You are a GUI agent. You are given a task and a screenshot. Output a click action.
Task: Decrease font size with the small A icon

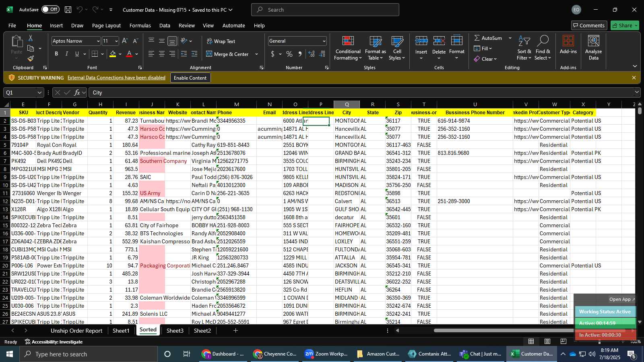coord(135,41)
